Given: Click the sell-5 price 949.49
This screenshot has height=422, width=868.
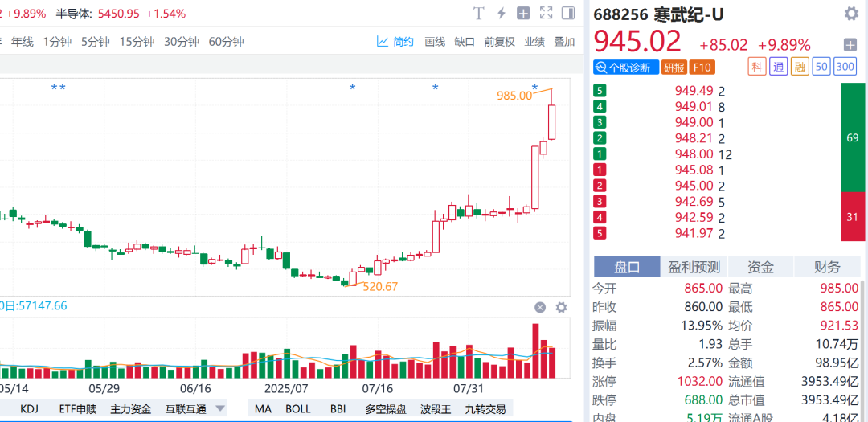Looking at the screenshot, I should point(694,91).
